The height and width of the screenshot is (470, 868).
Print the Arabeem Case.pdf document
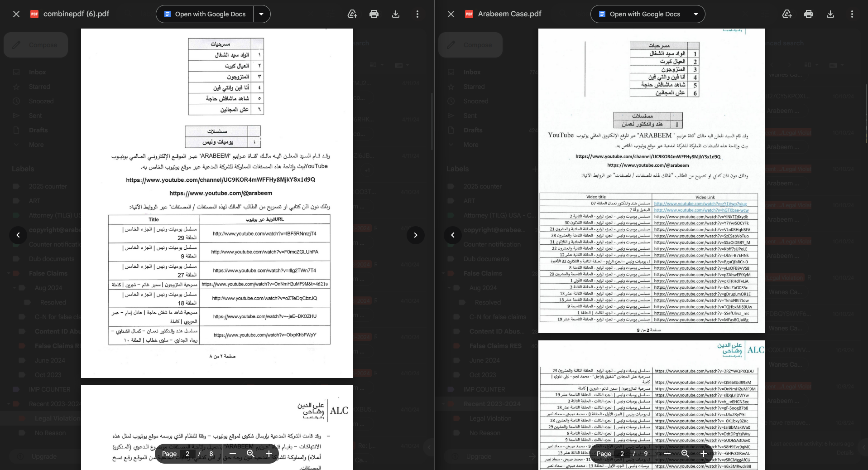[809, 14]
